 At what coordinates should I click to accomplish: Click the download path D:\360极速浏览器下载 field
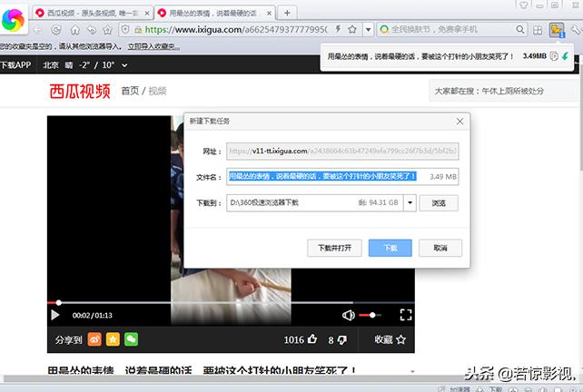314,203
